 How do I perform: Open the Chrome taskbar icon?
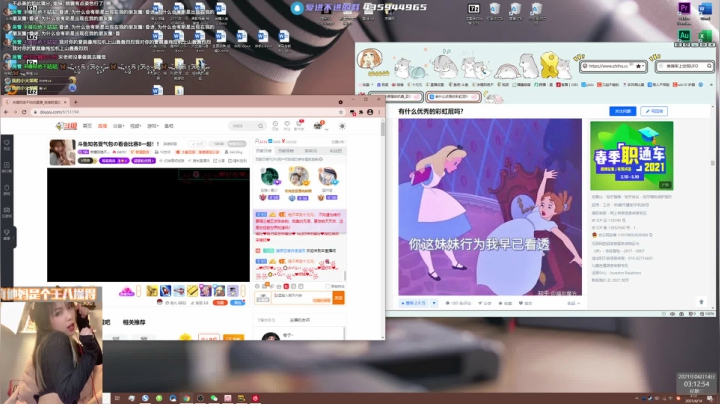[186, 398]
